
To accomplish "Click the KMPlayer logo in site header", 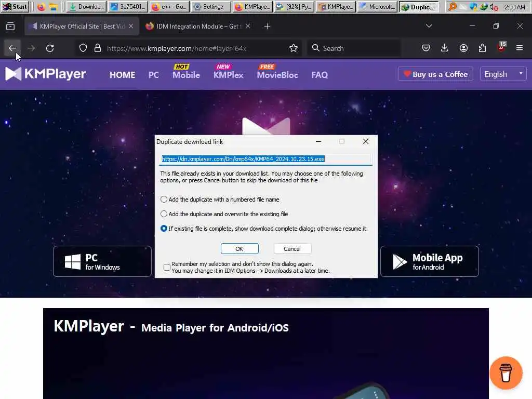I will [46, 74].
